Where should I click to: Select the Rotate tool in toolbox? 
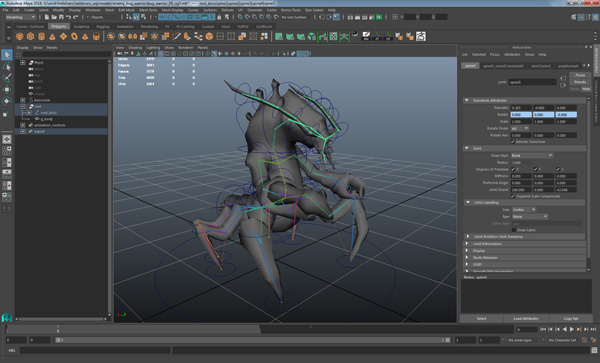[7, 101]
